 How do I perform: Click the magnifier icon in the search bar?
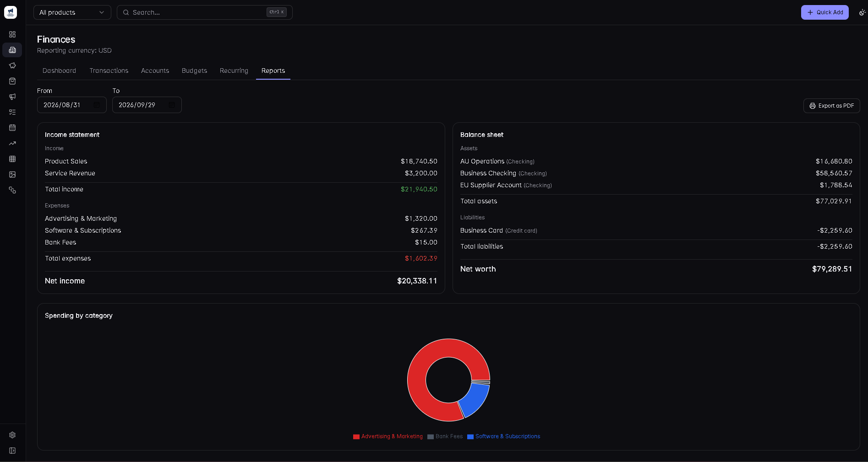click(x=126, y=12)
